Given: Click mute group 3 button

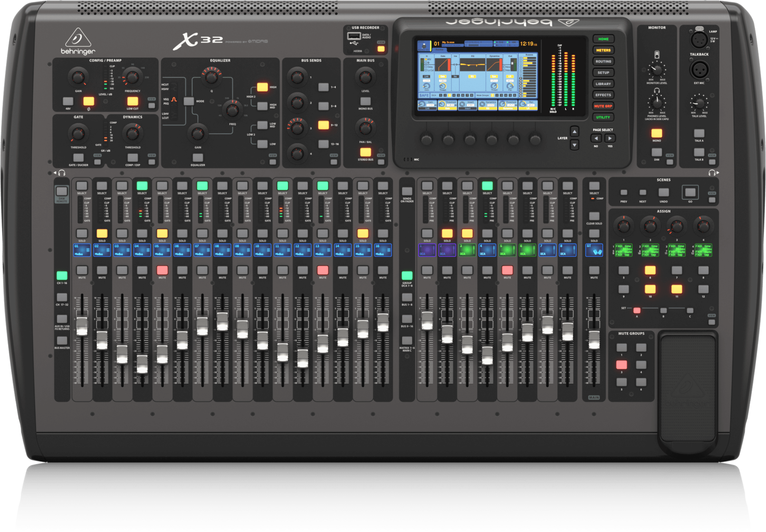Looking at the screenshot, I should pos(622,365).
